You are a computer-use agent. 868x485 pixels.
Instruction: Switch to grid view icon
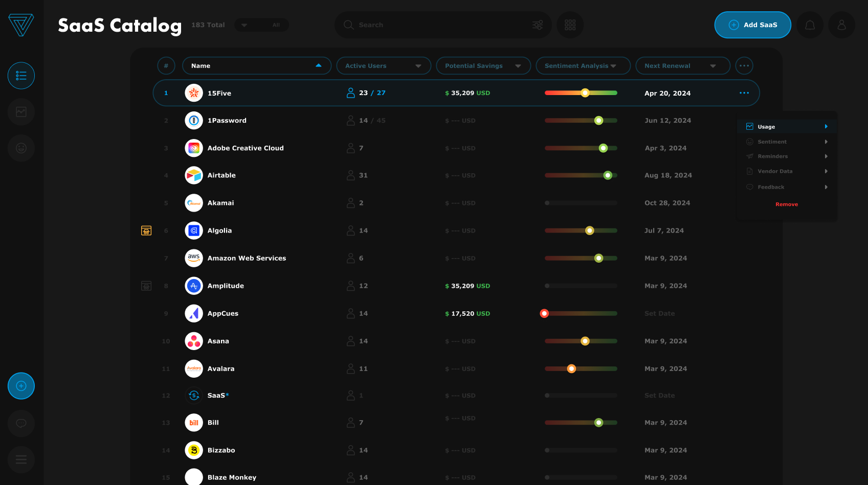pos(570,25)
